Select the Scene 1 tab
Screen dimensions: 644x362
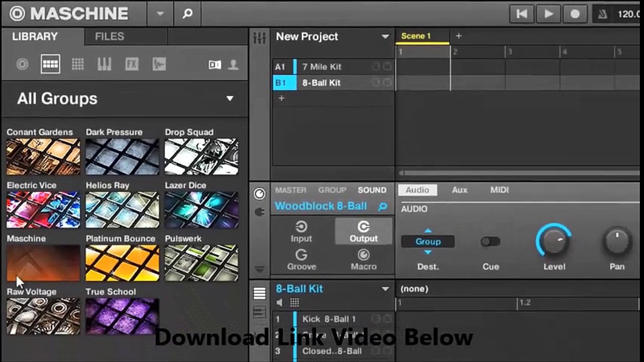[423, 37]
